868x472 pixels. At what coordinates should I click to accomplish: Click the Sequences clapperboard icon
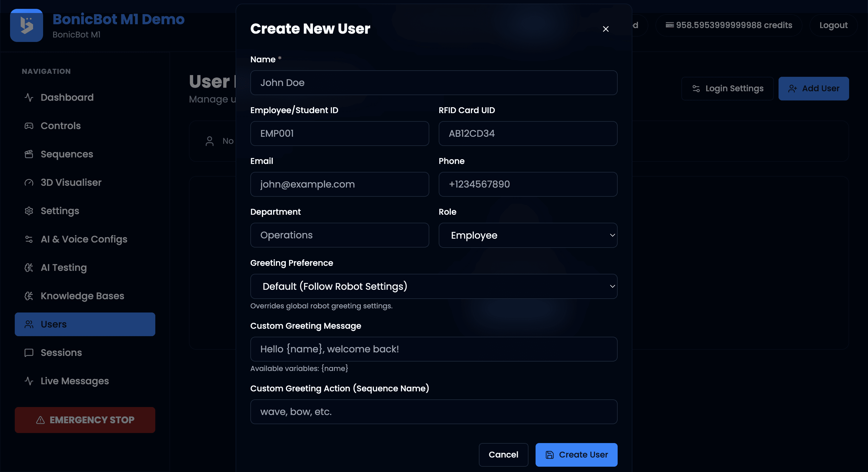(x=29, y=154)
